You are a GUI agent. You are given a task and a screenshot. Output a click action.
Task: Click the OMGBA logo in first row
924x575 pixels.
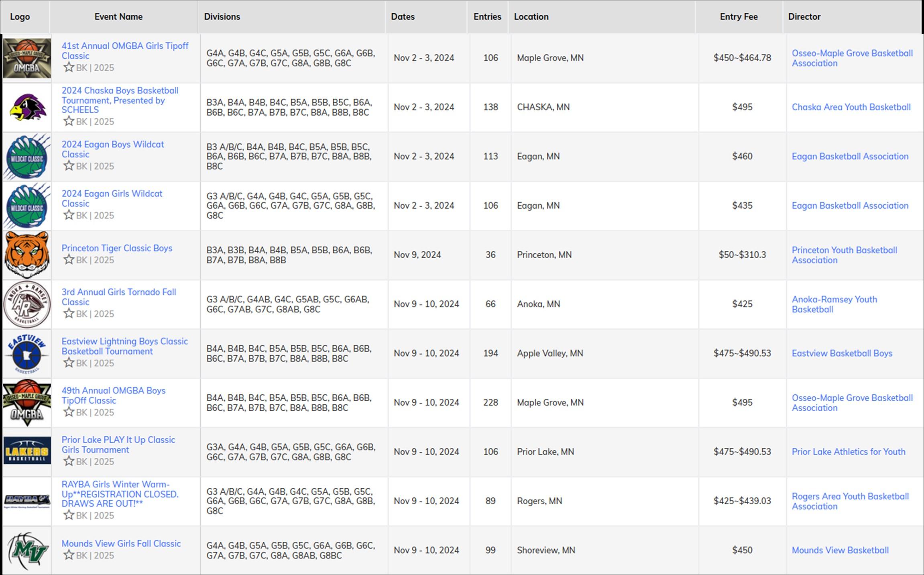[27, 58]
